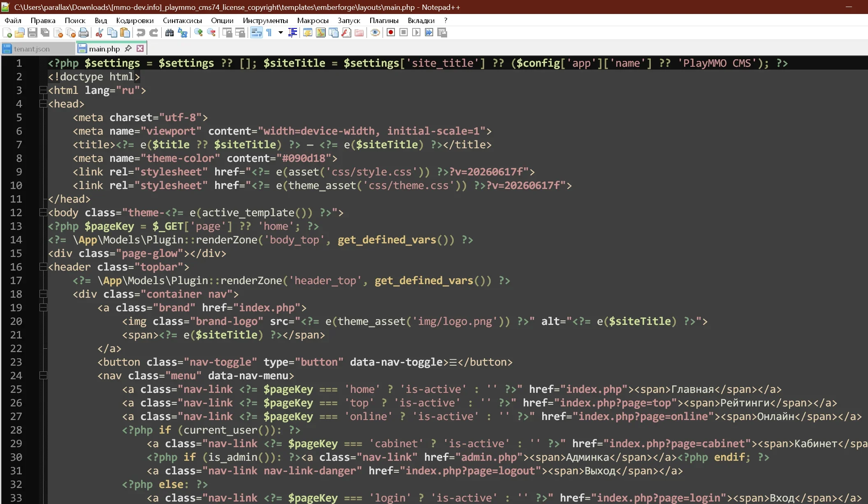Paste from clipboard using toolbar icon
868x504 pixels.
pyautogui.click(x=125, y=33)
